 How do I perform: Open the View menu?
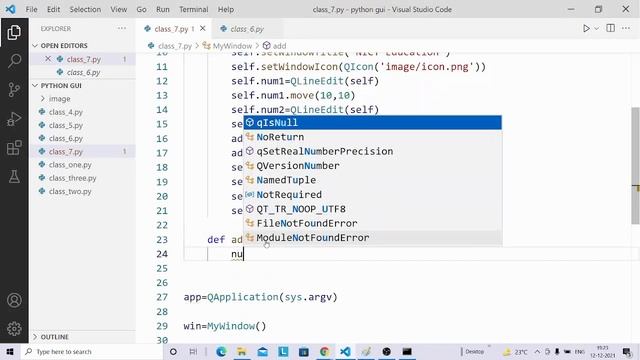coord(119,9)
